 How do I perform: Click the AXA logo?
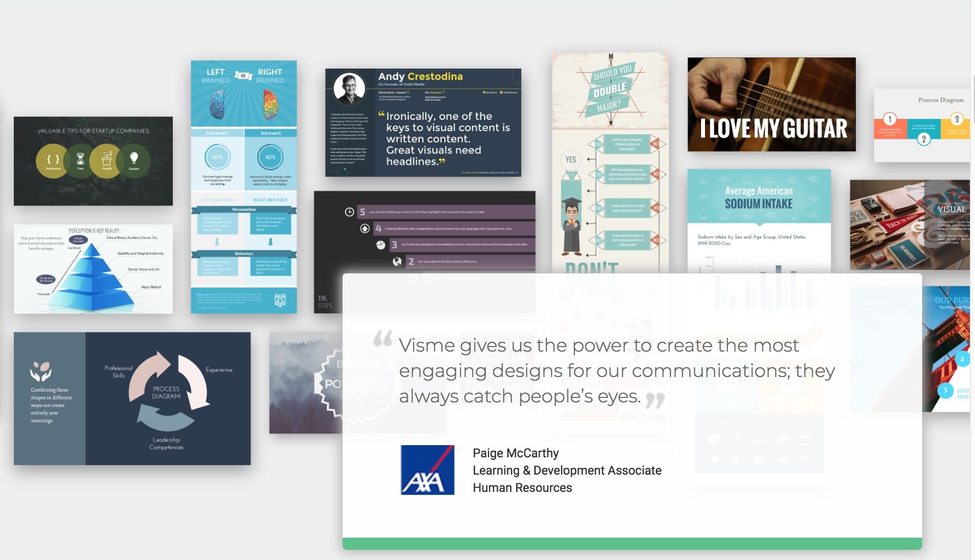pos(428,470)
